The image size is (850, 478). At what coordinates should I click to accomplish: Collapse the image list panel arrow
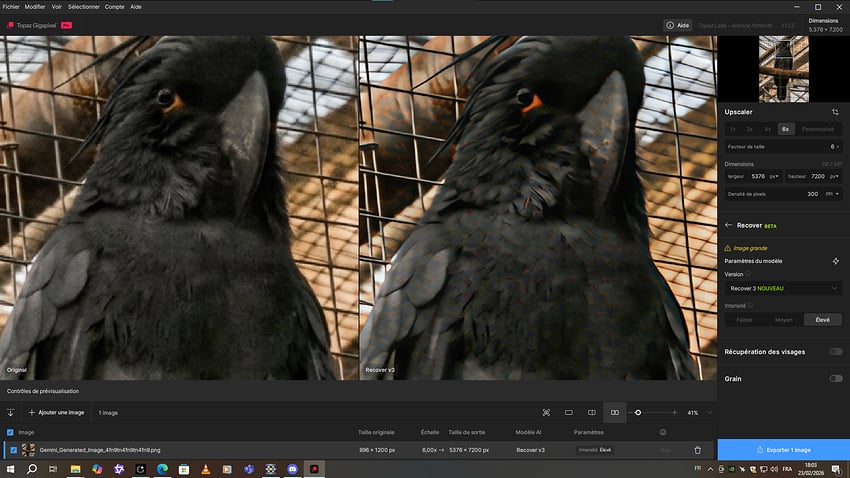10,412
